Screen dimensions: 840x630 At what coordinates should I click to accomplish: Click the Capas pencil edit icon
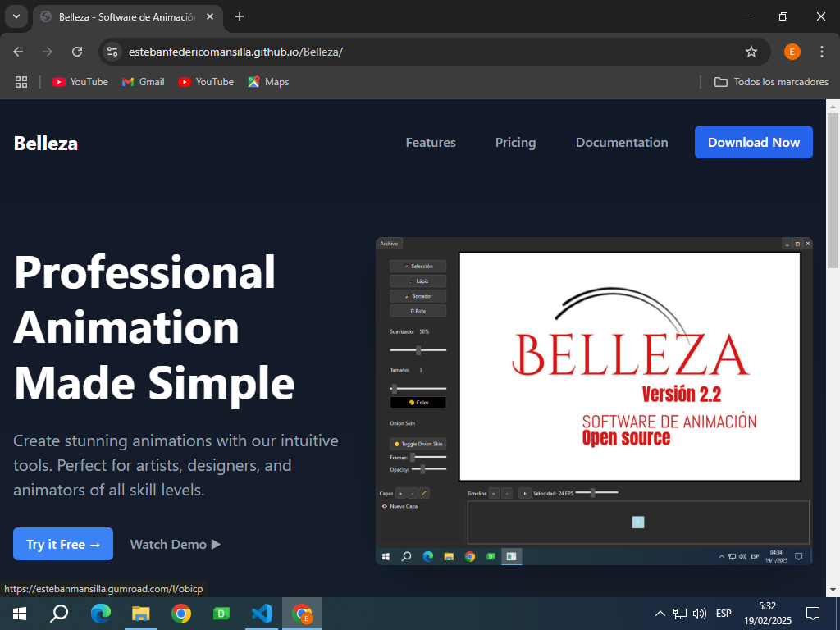tap(424, 493)
